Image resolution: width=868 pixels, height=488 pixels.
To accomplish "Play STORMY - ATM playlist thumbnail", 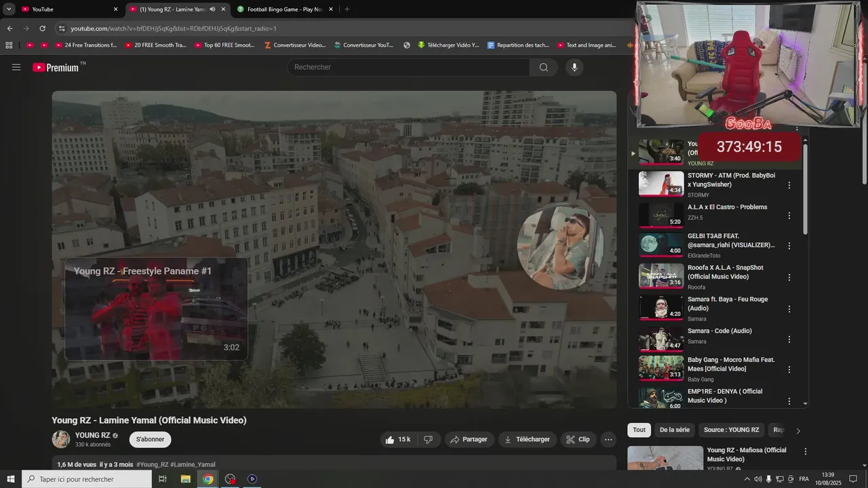I will tap(661, 184).
